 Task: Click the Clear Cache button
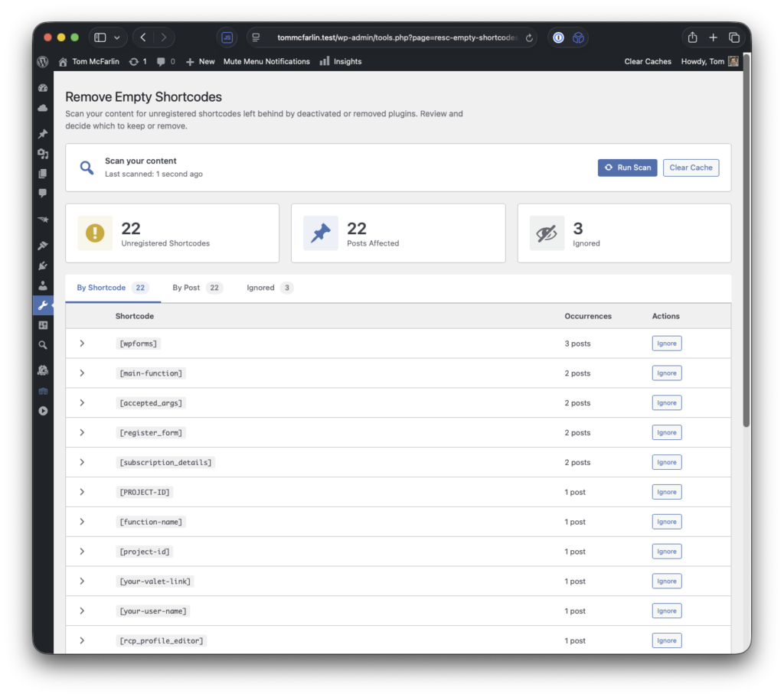tap(691, 168)
